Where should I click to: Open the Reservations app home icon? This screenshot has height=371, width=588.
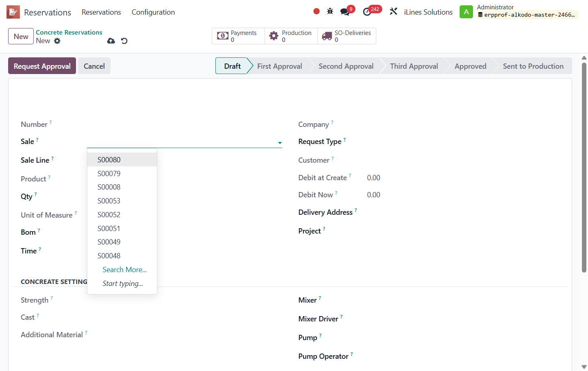click(13, 12)
